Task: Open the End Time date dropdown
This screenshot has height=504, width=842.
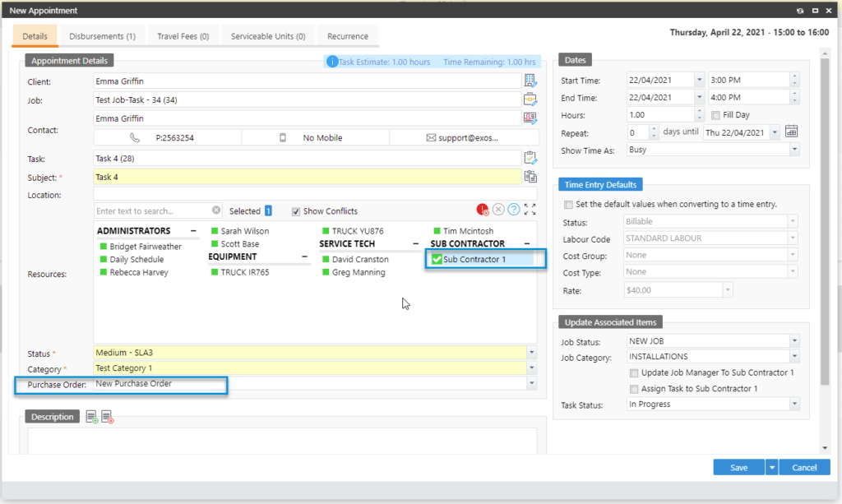Action: (x=699, y=97)
